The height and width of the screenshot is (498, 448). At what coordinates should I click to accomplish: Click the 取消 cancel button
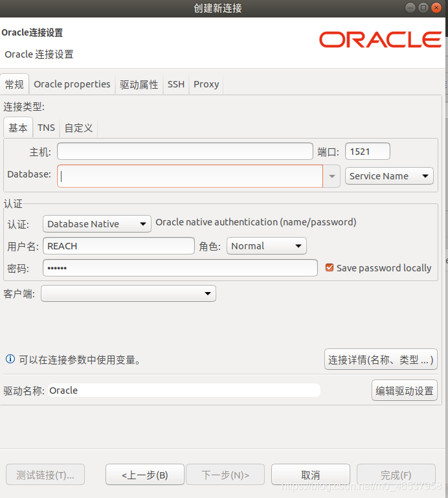pyautogui.click(x=311, y=475)
